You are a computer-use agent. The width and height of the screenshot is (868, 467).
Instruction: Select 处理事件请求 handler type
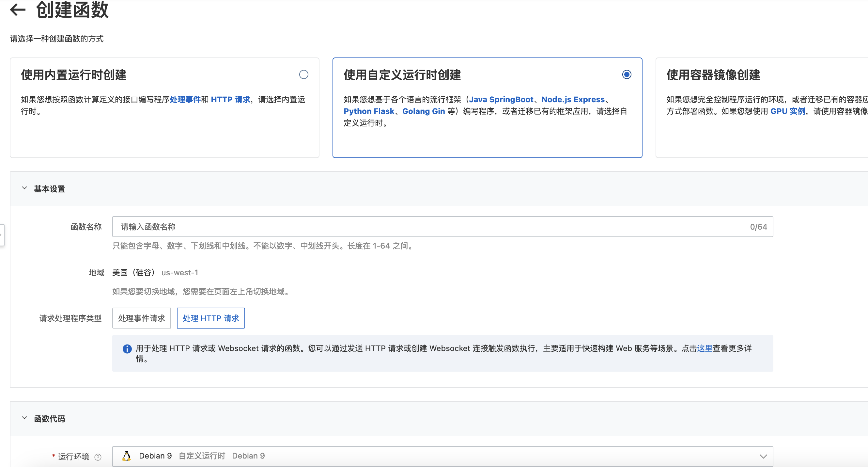(142, 318)
